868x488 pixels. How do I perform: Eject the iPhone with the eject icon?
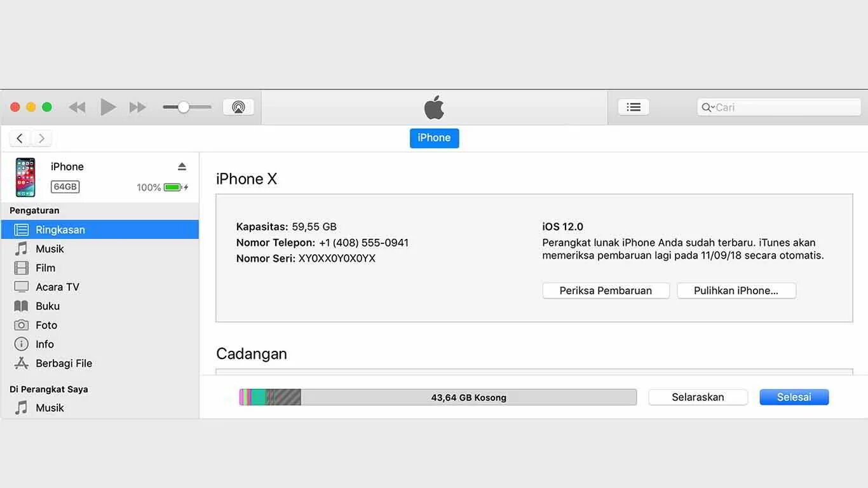(182, 166)
